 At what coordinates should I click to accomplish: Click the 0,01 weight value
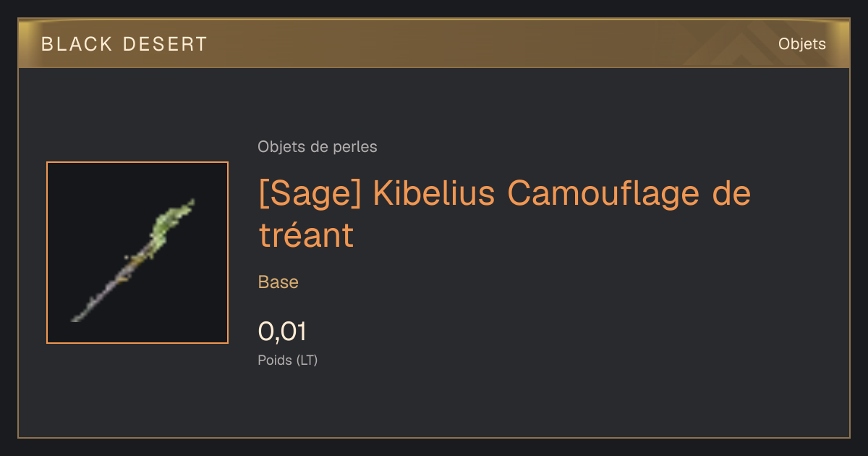pyautogui.click(x=282, y=332)
